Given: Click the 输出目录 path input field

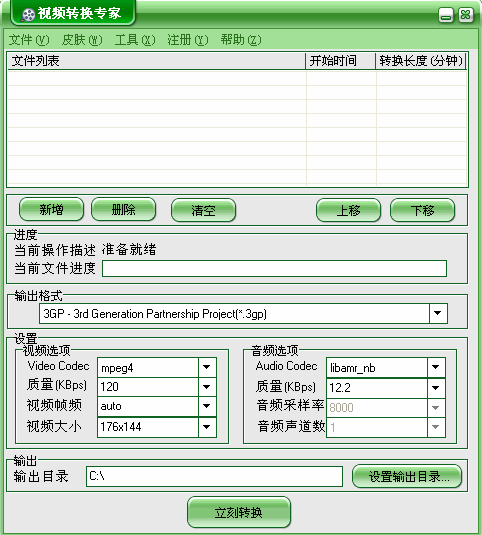Looking at the screenshot, I should 214,476.
